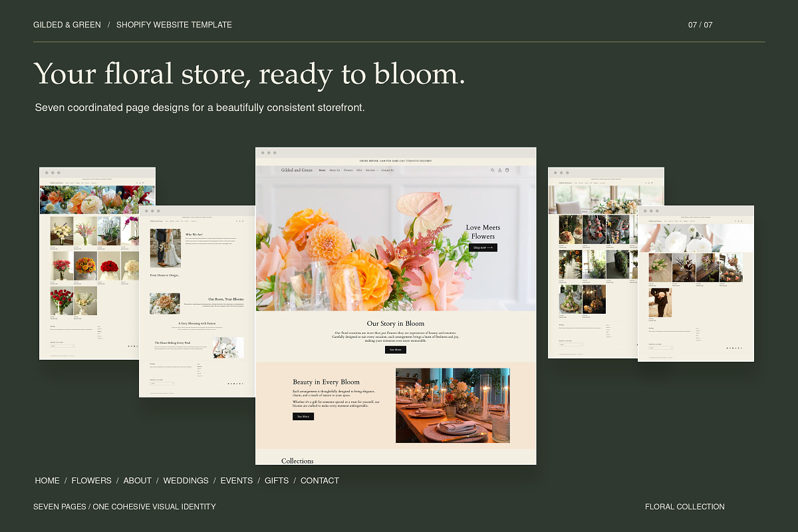
Task: Click the peach bouquet image beside Our Roots
Action: click(165, 303)
